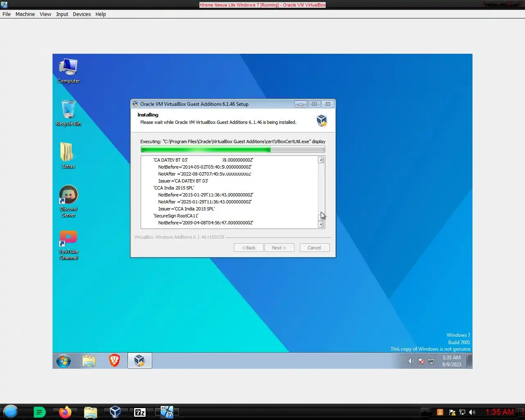Select log line NotBefore='2015-01-29T11:36:43
The width and height of the screenshot is (525, 420).
(206, 195)
